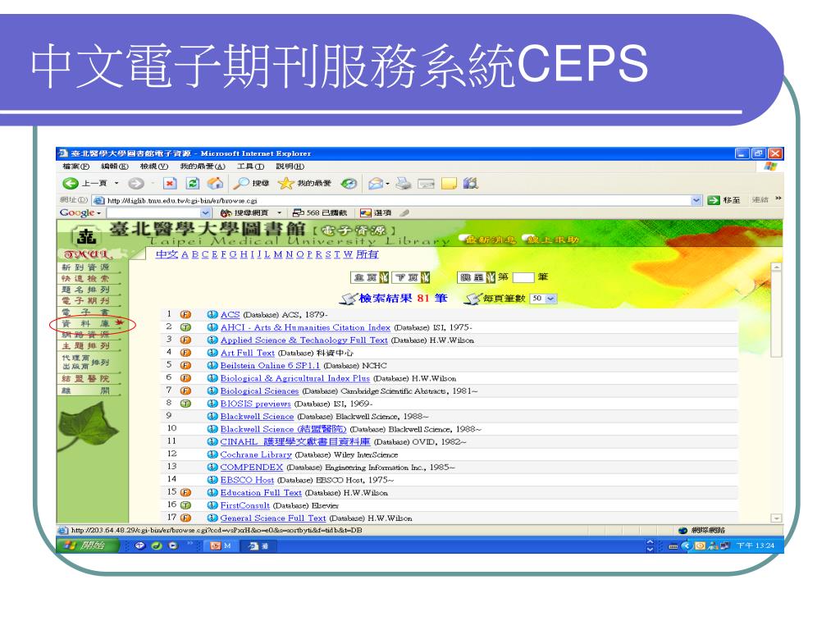Viewport: 840px width, 630px height.
Task: Click the info icon beside Cochrane Library
Action: point(212,454)
